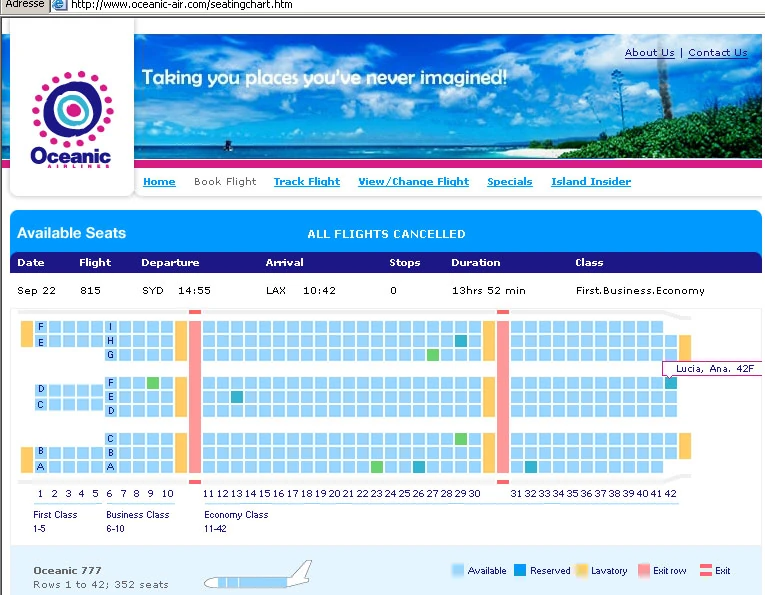The image size is (765, 595).
Task: Select the reserved seat in row 32
Action: click(531, 467)
